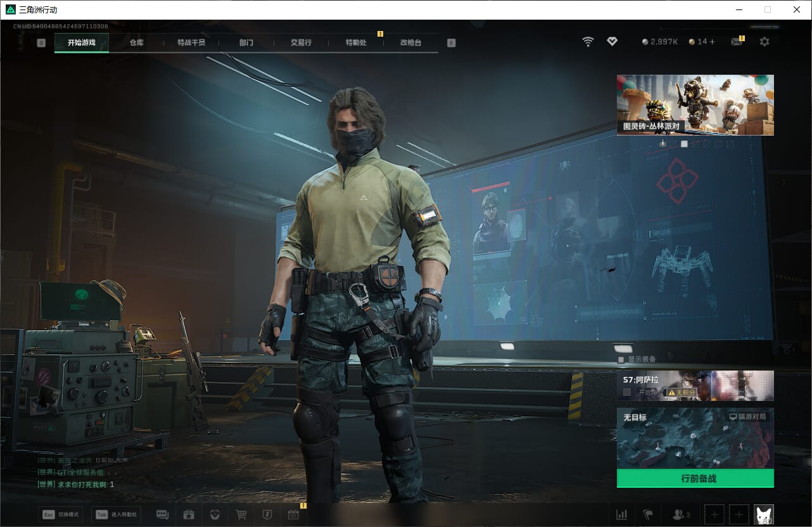Open the settings gear icon
Screen dimensions: 812x527
764,42
